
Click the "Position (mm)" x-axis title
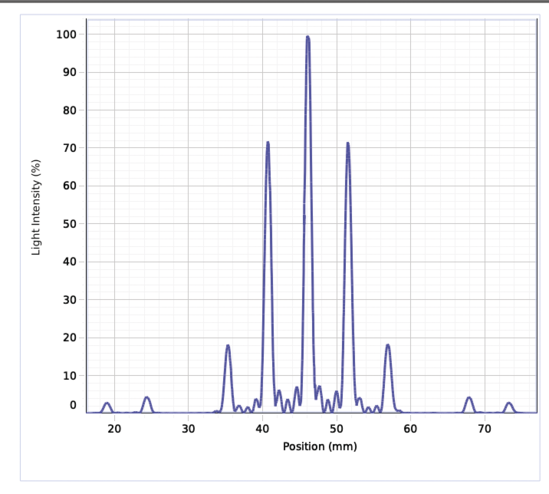(x=320, y=446)
